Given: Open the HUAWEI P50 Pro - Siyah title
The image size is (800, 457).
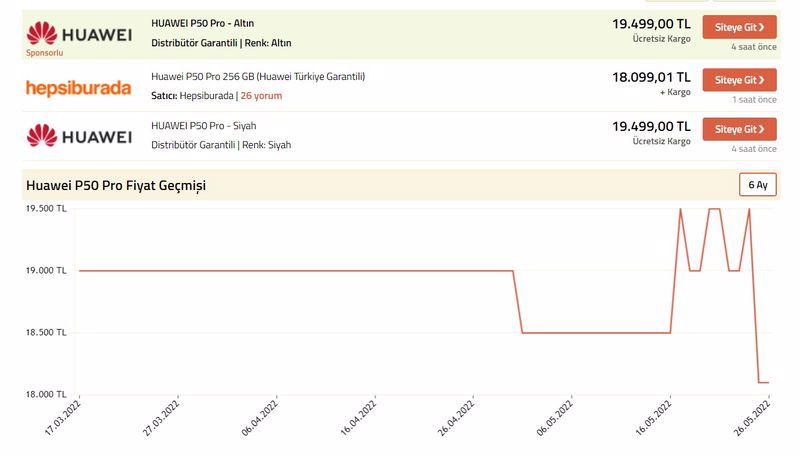Looking at the screenshot, I should coord(204,126).
